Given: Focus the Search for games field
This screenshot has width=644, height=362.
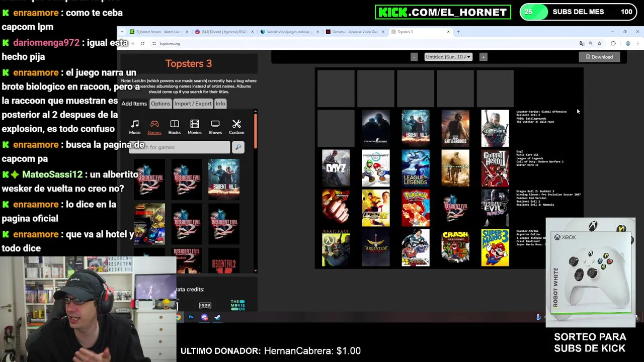Looking at the screenshot, I should click(180, 147).
